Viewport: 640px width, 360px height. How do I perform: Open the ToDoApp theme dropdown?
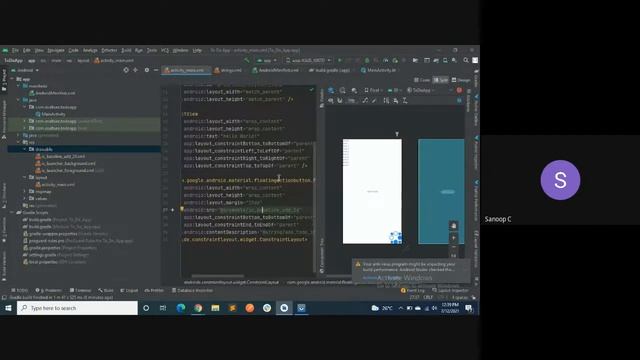421,90
